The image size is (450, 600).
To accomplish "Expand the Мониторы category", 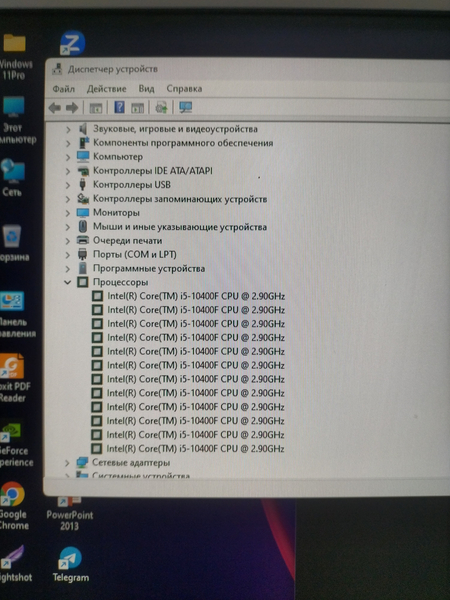I will click(x=68, y=213).
